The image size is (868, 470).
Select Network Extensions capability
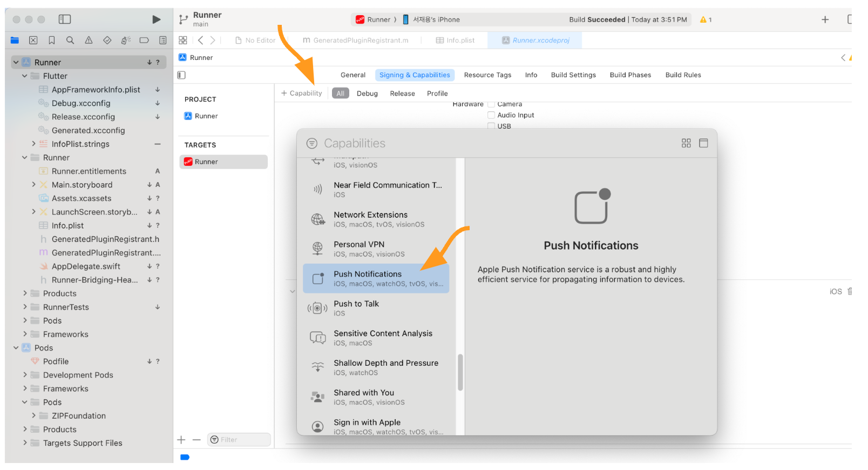tap(376, 219)
